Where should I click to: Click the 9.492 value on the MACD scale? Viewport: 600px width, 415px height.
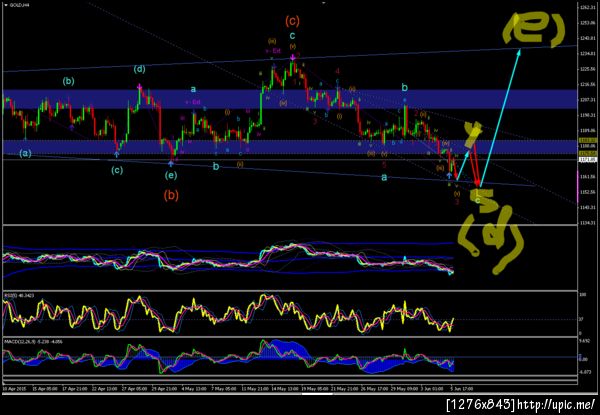click(585, 340)
